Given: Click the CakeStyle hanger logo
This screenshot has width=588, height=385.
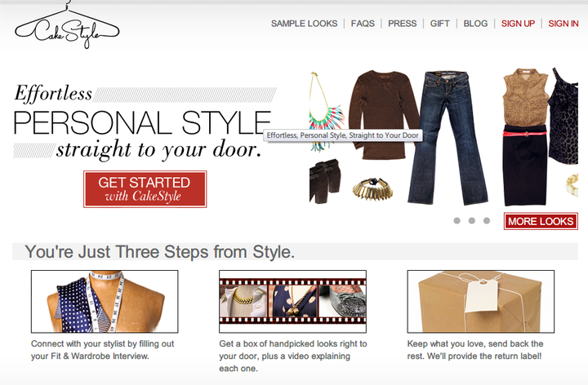Looking at the screenshot, I should [67, 26].
